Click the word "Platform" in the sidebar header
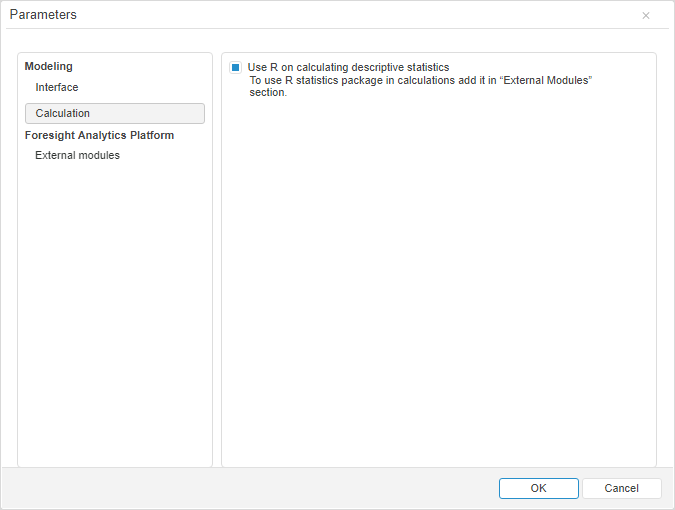Image resolution: width=675 pixels, height=510 pixels. pyautogui.click(x=150, y=136)
